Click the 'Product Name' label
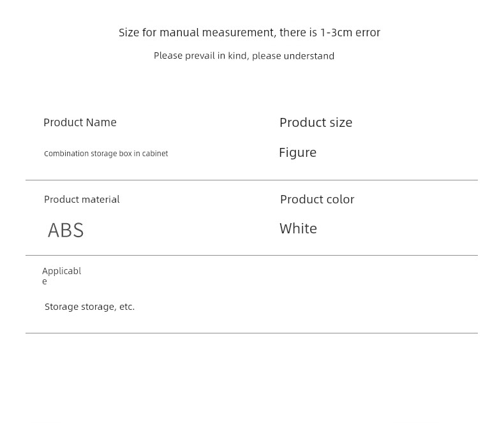 [80, 122]
